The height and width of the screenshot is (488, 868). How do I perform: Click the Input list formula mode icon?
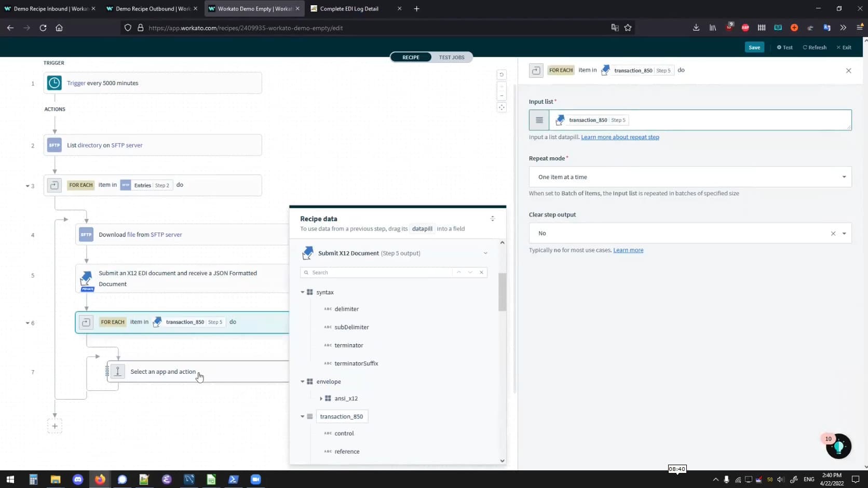539,120
